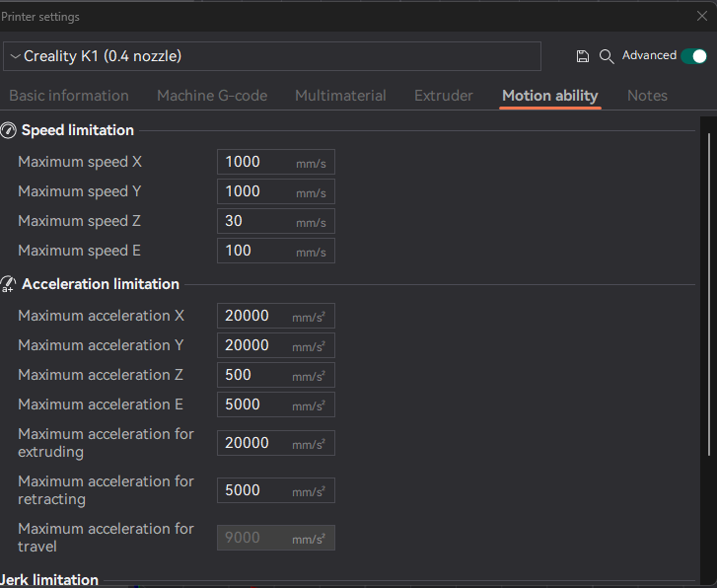Close the Printer settings dialog

point(702,16)
